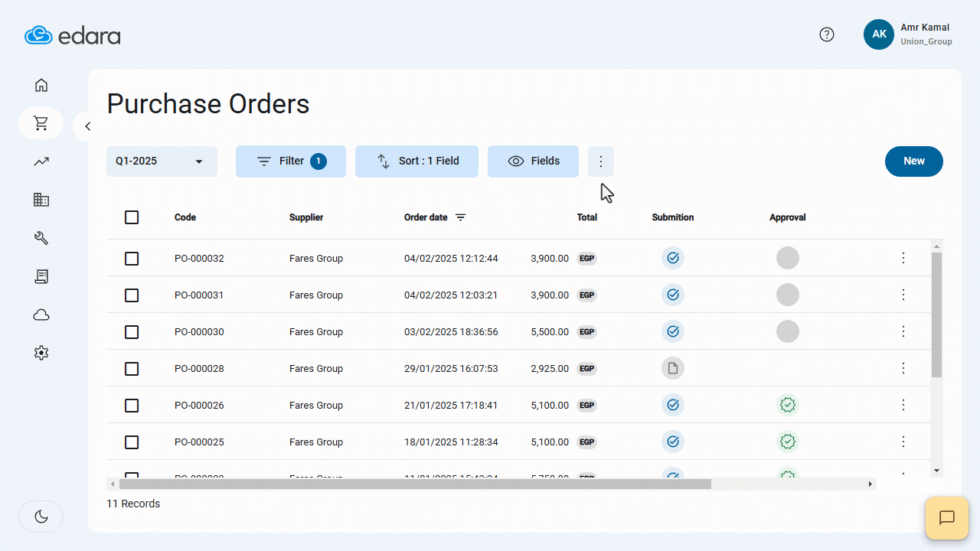The height and width of the screenshot is (551, 980).
Task: Open row actions menu for PO-000028
Action: (903, 368)
